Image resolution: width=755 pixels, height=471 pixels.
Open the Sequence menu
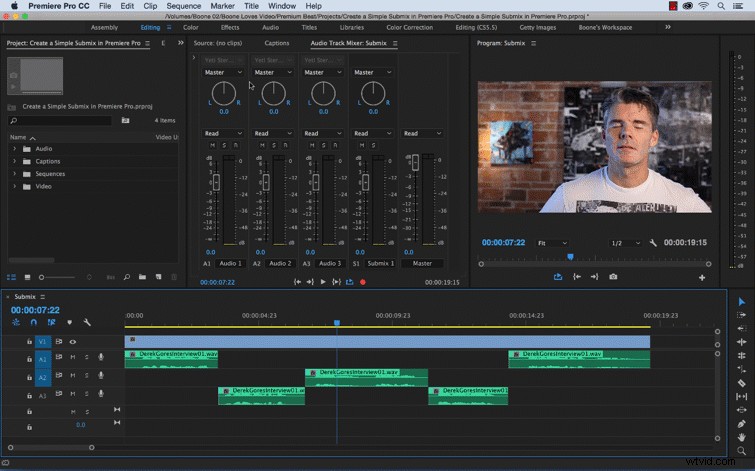pos(183,6)
